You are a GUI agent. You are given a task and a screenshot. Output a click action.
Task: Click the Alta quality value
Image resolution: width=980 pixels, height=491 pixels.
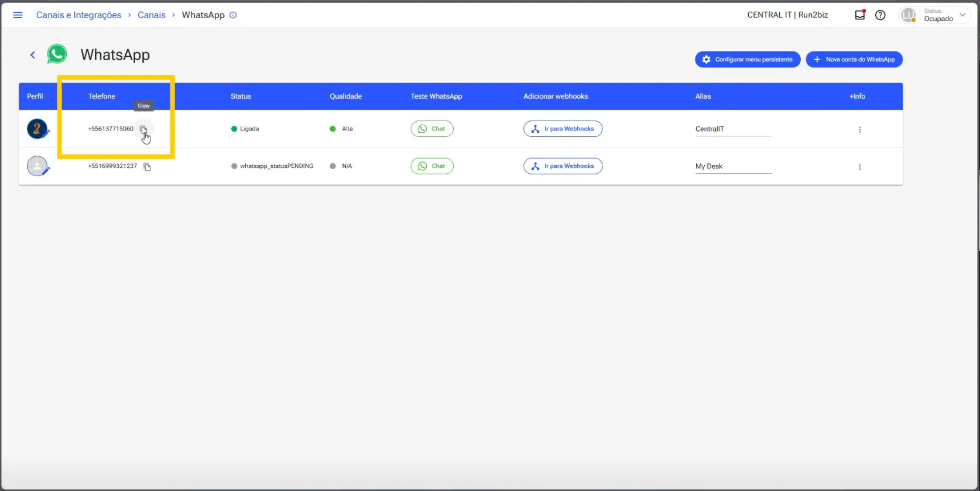348,129
